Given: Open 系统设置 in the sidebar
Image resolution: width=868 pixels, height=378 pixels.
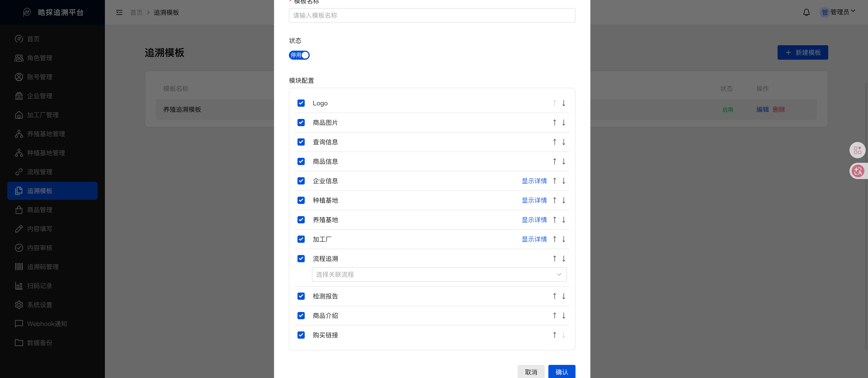Looking at the screenshot, I should point(52,305).
